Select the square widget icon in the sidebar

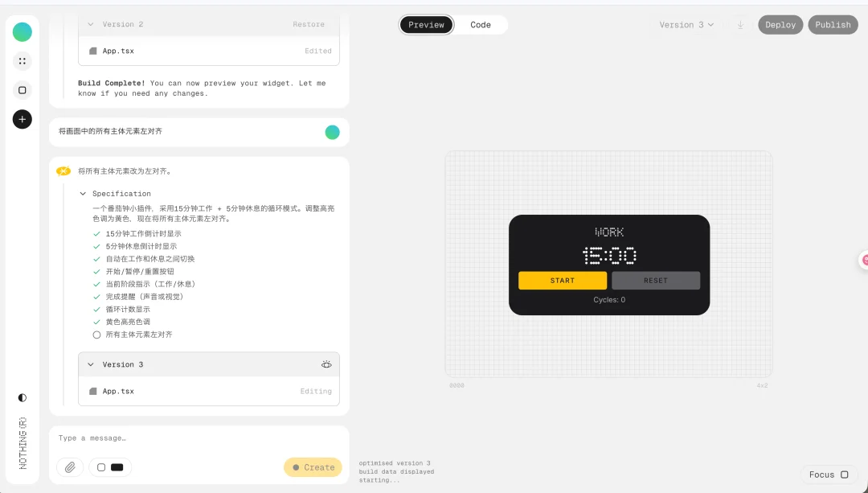point(22,90)
